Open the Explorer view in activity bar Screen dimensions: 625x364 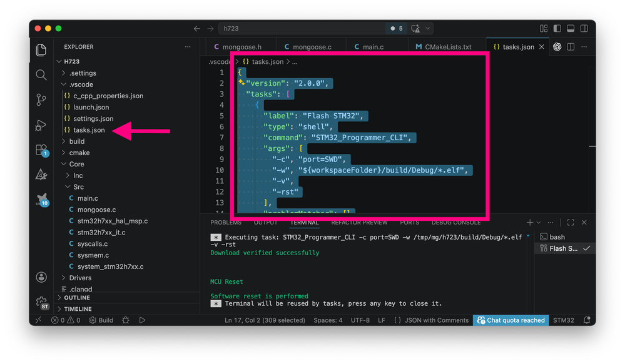(41, 50)
